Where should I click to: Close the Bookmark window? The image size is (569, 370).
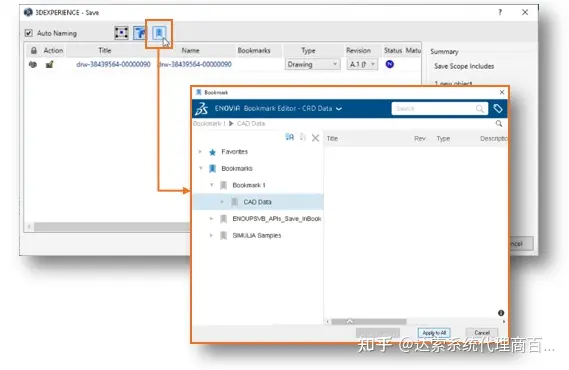502,92
